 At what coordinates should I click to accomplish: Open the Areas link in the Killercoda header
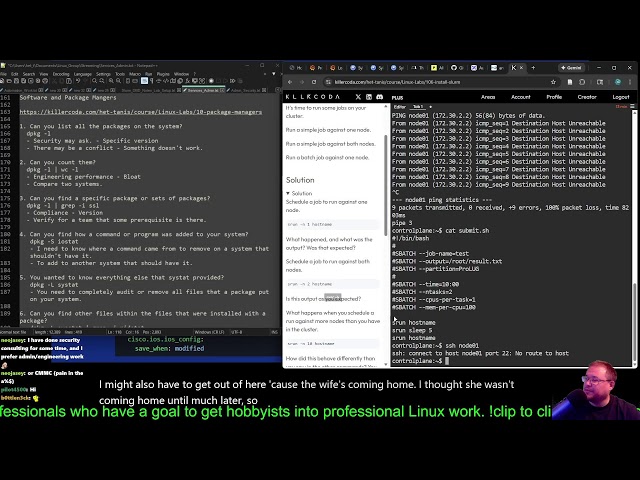488,97
